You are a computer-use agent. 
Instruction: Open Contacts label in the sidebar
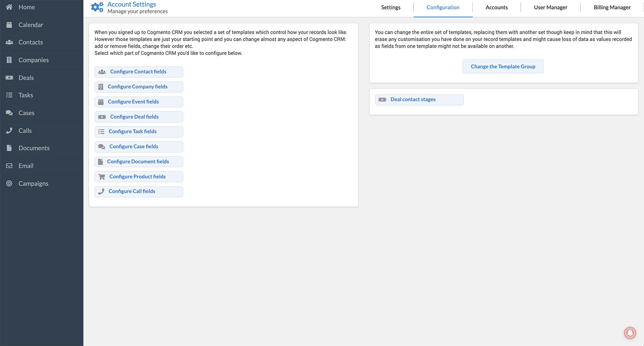(x=31, y=42)
